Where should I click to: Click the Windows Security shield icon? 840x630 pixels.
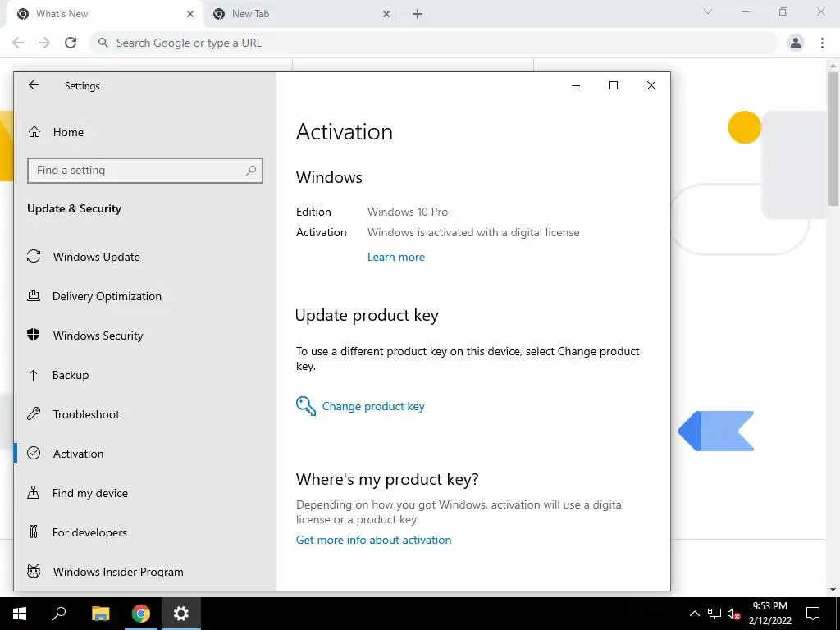pyautogui.click(x=34, y=335)
